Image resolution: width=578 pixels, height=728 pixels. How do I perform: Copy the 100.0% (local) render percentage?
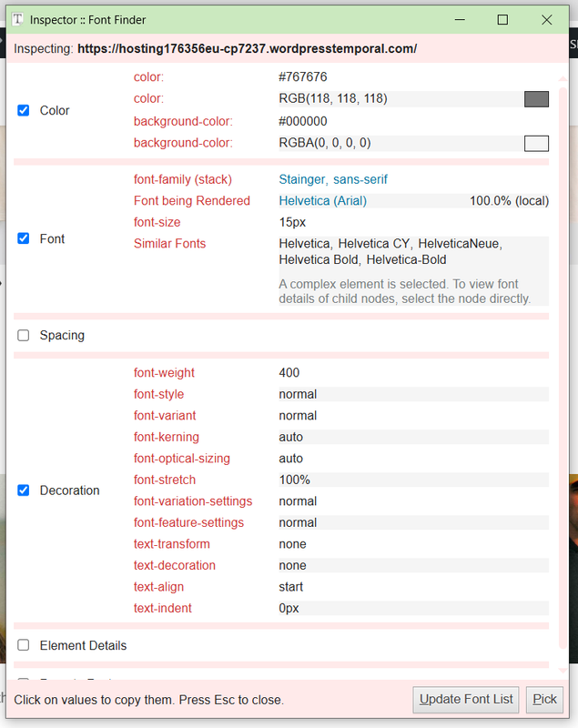pos(509,201)
